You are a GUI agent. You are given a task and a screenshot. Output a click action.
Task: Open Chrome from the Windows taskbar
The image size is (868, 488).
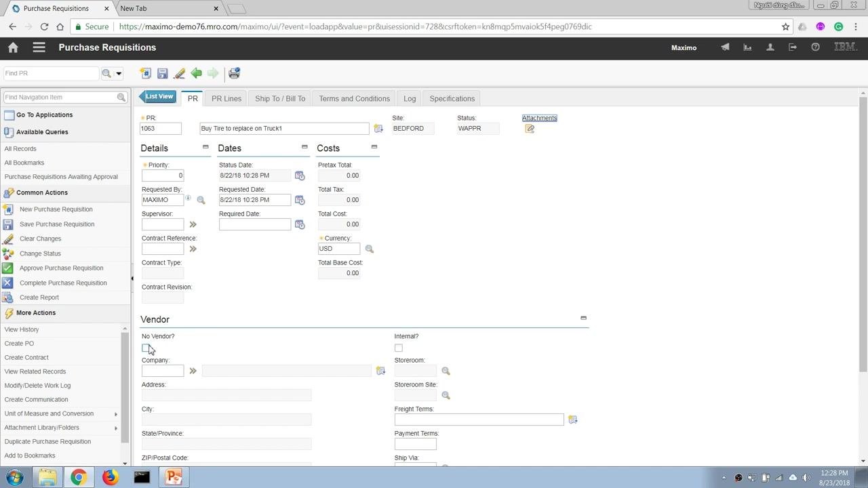pos(79,477)
